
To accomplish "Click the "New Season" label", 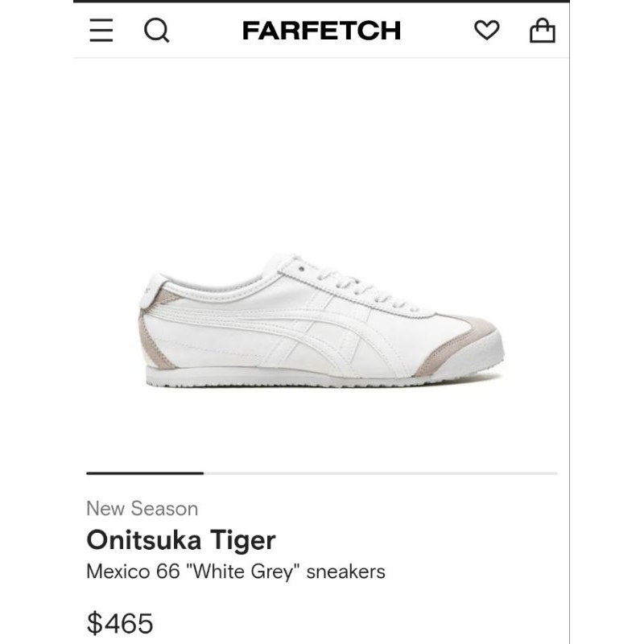I will point(142,508).
